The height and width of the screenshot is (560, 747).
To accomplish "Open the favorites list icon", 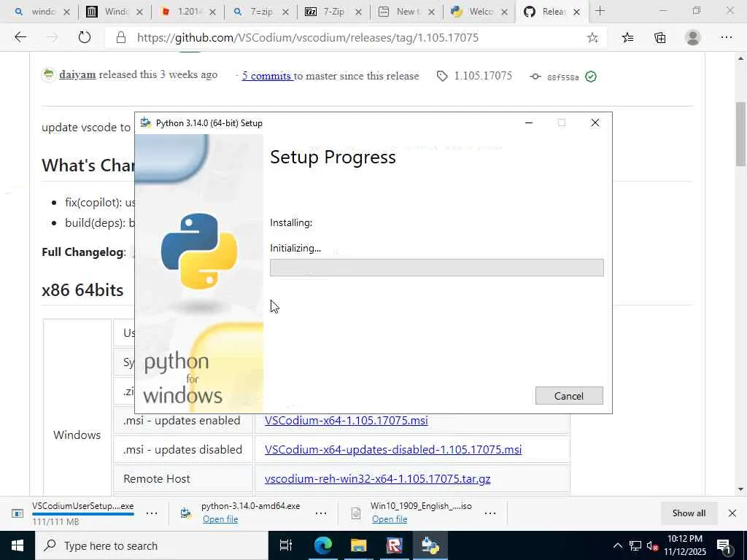I will tap(627, 38).
